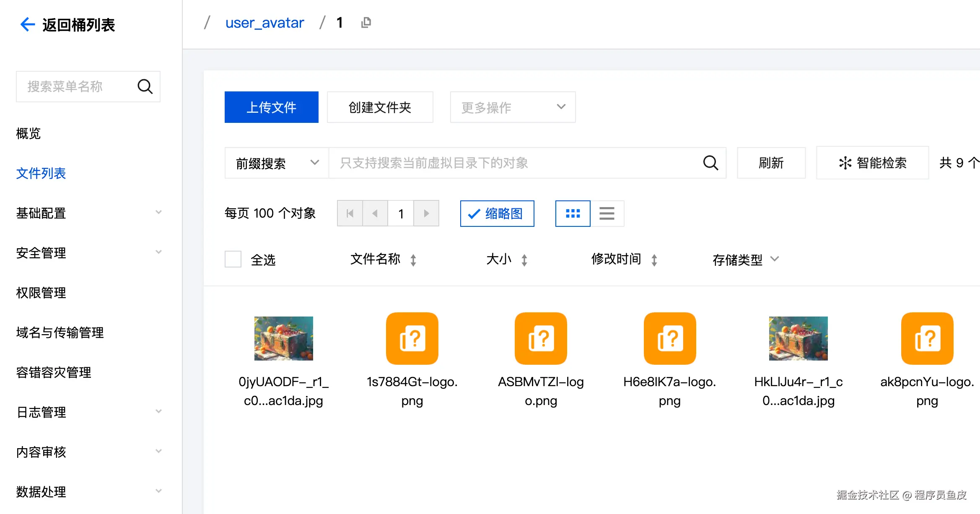Image resolution: width=980 pixels, height=514 pixels.
Task: Tick the 全选 select-all checkbox
Action: 233,259
